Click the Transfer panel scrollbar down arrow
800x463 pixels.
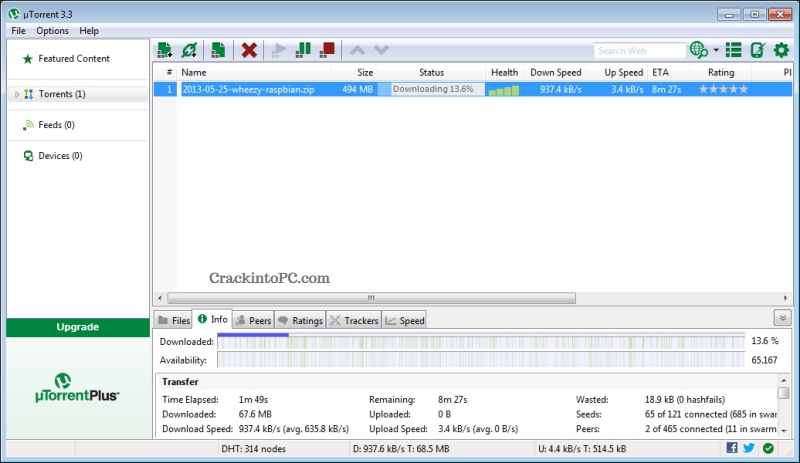[x=784, y=430]
